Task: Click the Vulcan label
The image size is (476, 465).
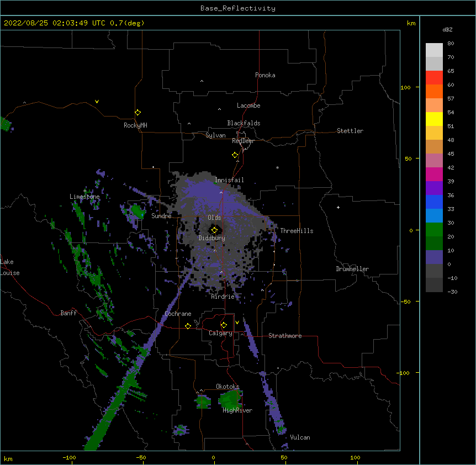Action: click(300, 437)
